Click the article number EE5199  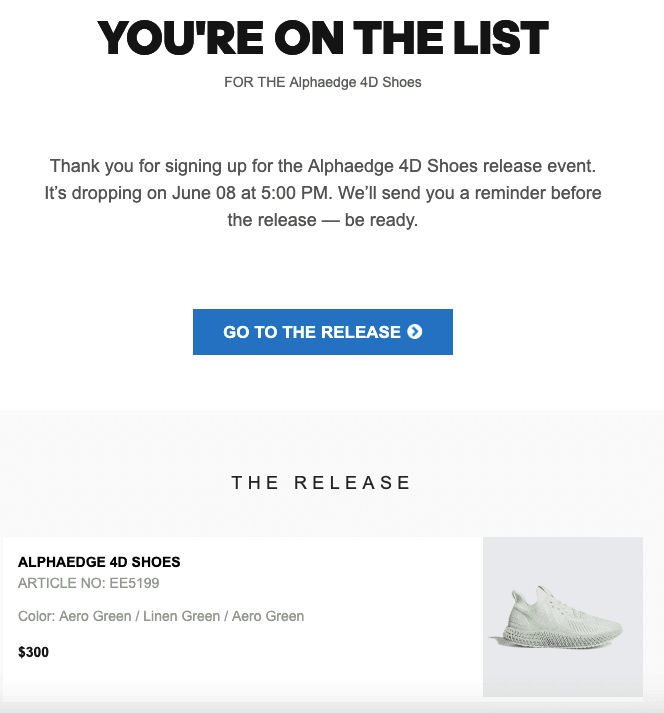click(x=135, y=583)
